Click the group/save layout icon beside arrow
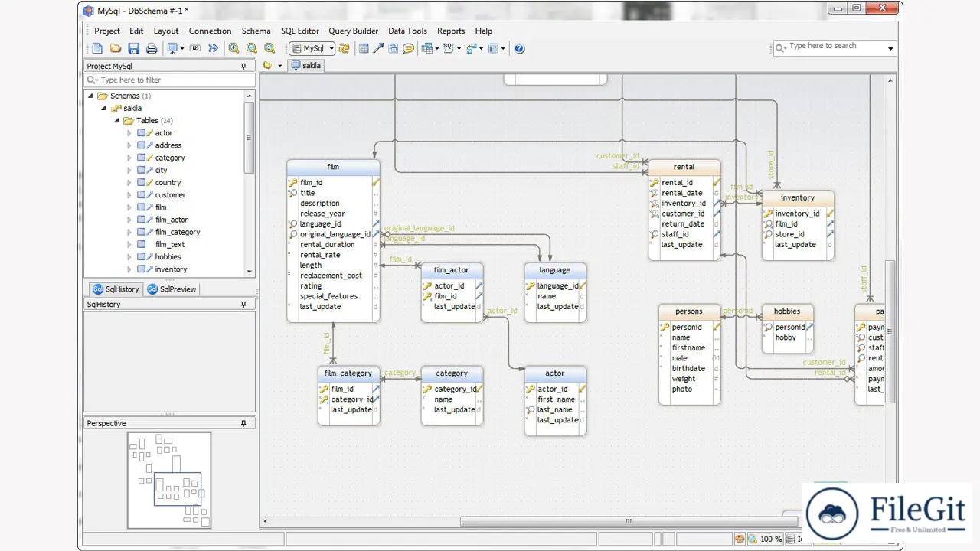Image resolution: width=980 pixels, height=551 pixels. tap(393, 48)
